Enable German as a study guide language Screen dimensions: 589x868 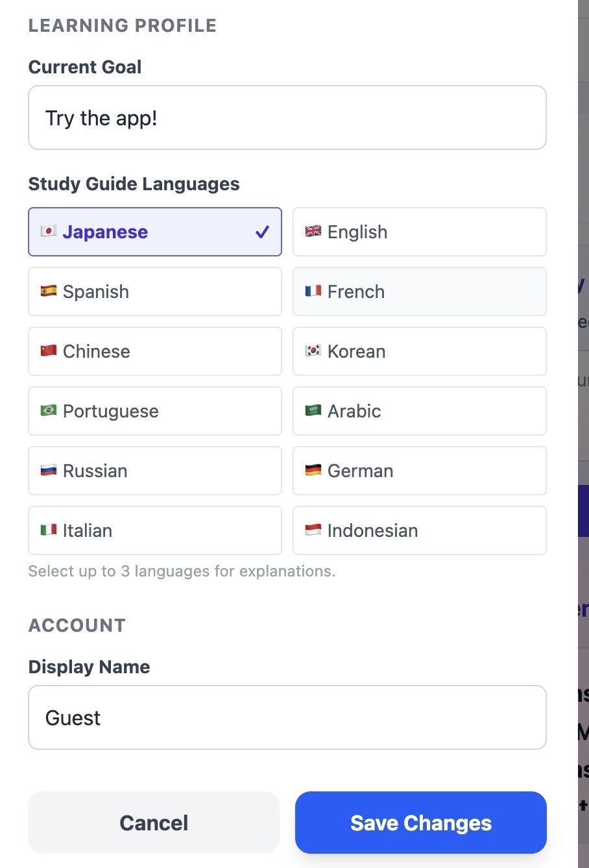click(419, 471)
